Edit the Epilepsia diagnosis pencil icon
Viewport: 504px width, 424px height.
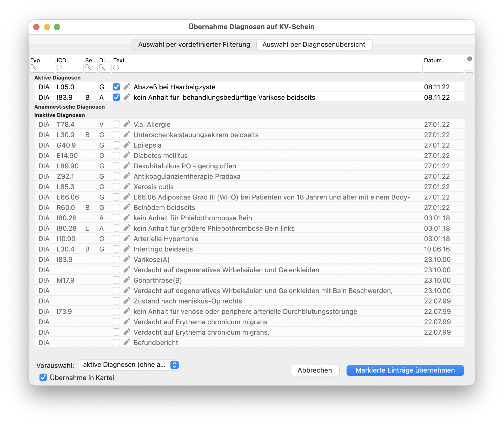coord(127,145)
